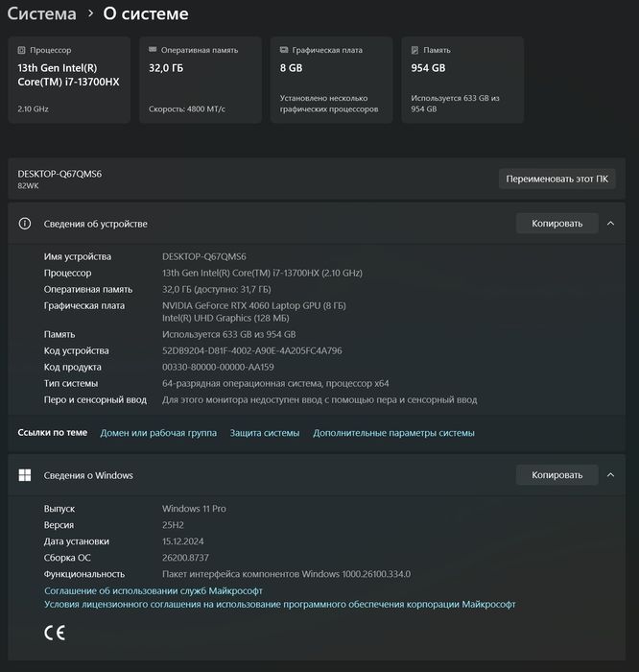This screenshot has width=639, height=672.
Task: Click the DESKTOP-Q67QMS6 name in the header bar
Action: tap(59, 174)
